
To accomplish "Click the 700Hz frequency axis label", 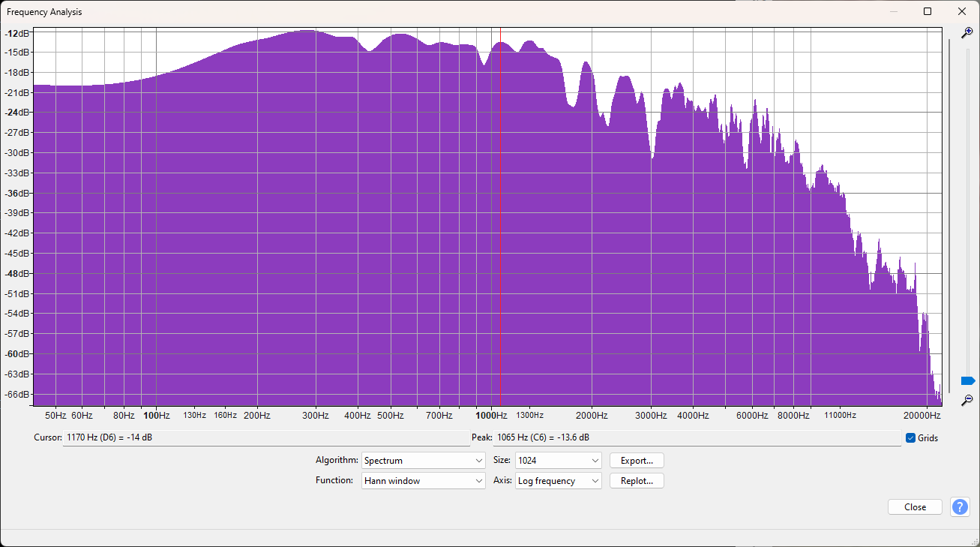I will pos(439,415).
